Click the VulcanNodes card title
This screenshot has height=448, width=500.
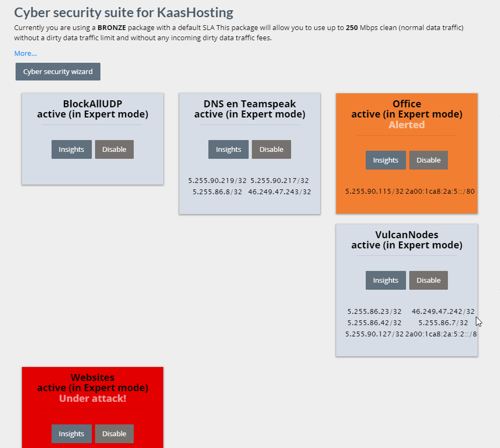click(407, 235)
